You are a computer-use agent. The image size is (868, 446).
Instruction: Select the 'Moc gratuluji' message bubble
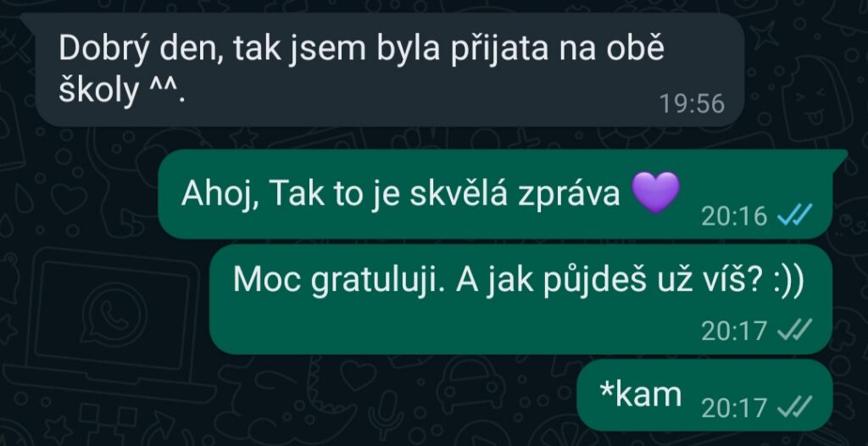click(x=521, y=299)
